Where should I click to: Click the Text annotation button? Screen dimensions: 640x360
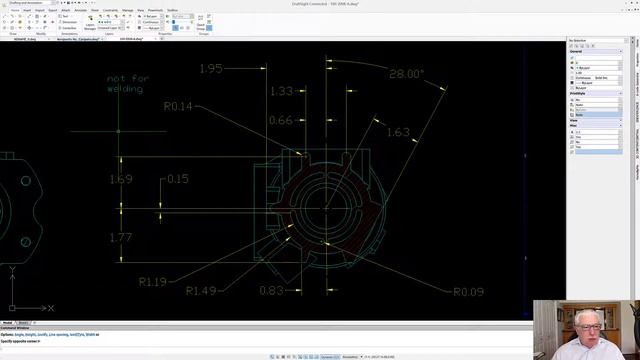tap(63, 16)
